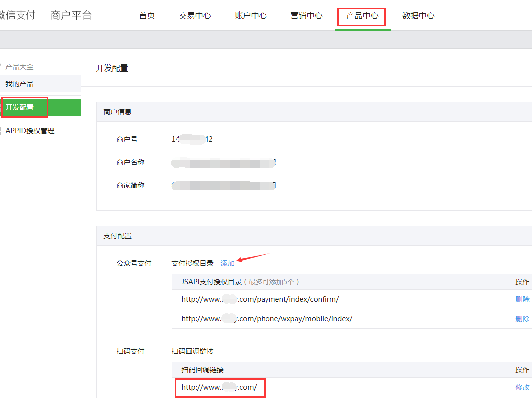The image size is (532, 398).
Task: Go to the 营销中心 tab
Action: pyautogui.click(x=306, y=16)
